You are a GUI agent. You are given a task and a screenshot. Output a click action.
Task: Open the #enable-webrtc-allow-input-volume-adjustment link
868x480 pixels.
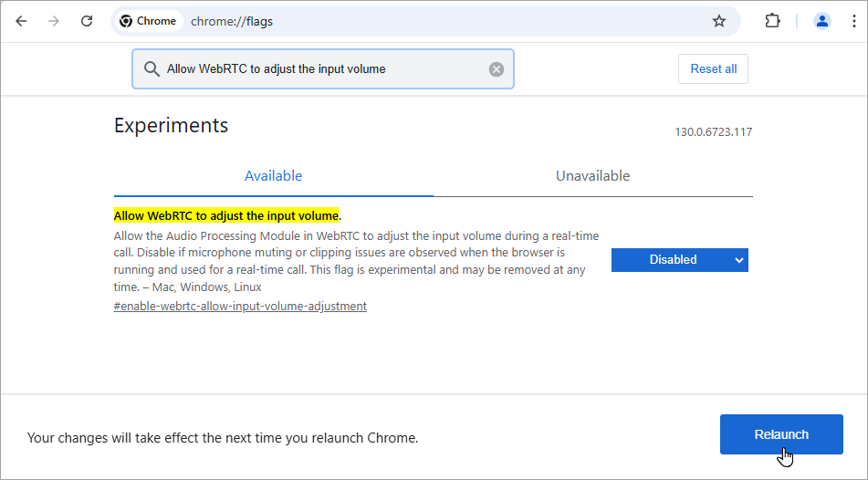tap(240, 306)
